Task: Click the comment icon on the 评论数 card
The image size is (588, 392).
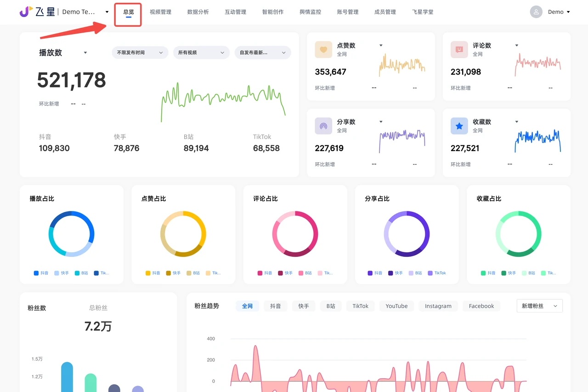Action: coord(459,49)
